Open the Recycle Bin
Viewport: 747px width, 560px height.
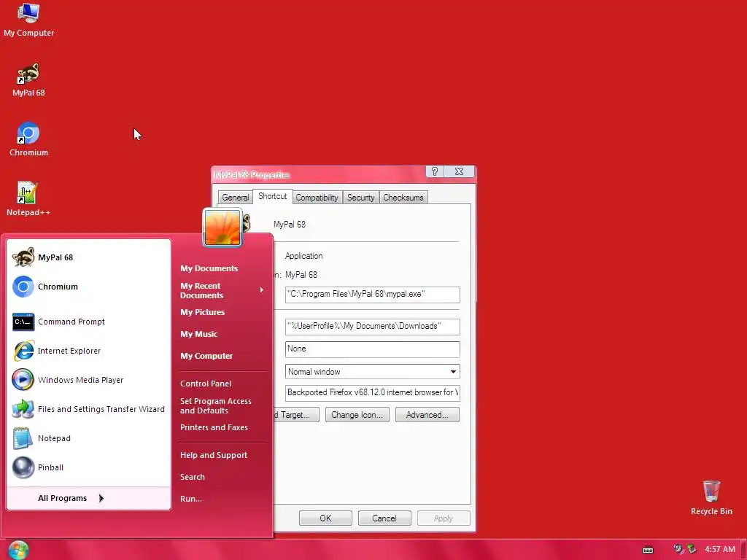(711, 498)
